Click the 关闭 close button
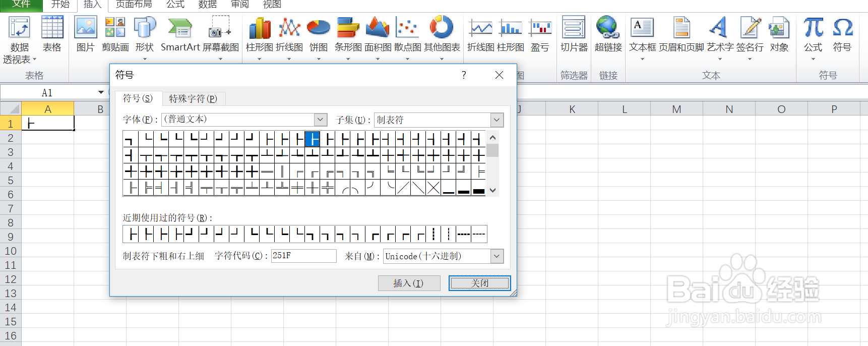Screen dimensions: 868x346 click(479, 283)
